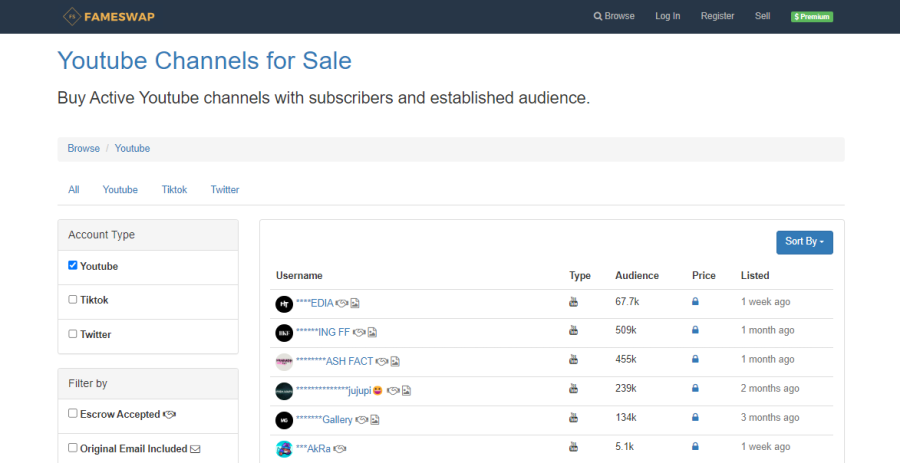Click the YouTube type icon in Gallery row
Screen dimensions: 900x463
tap(573, 418)
